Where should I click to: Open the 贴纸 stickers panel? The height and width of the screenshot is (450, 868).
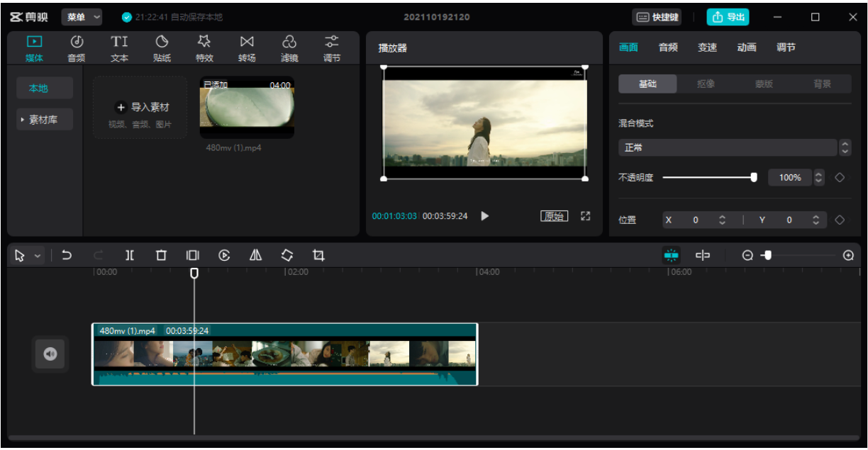[162, 49]
